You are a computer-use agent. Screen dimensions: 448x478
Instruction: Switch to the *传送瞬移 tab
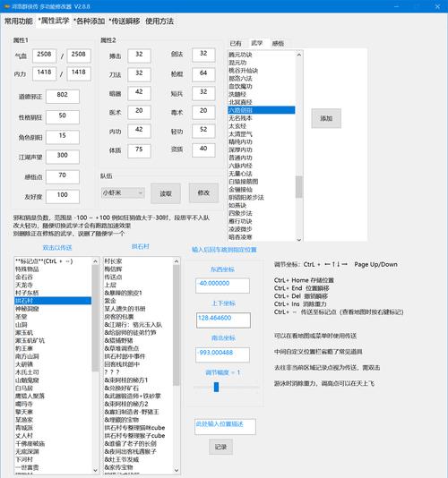[x=125, y=21]
